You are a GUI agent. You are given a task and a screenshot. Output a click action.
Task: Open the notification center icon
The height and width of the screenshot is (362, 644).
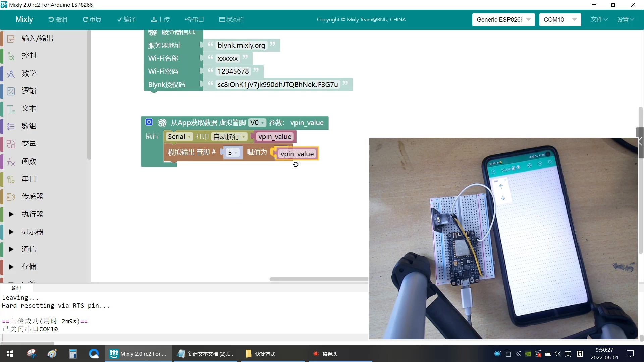(x=630, y=354)
